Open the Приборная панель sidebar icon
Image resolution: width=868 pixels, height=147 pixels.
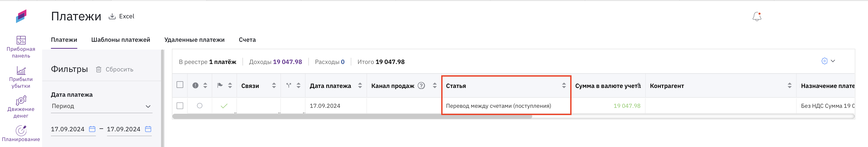pyautogui.click(x=21, y=40)
